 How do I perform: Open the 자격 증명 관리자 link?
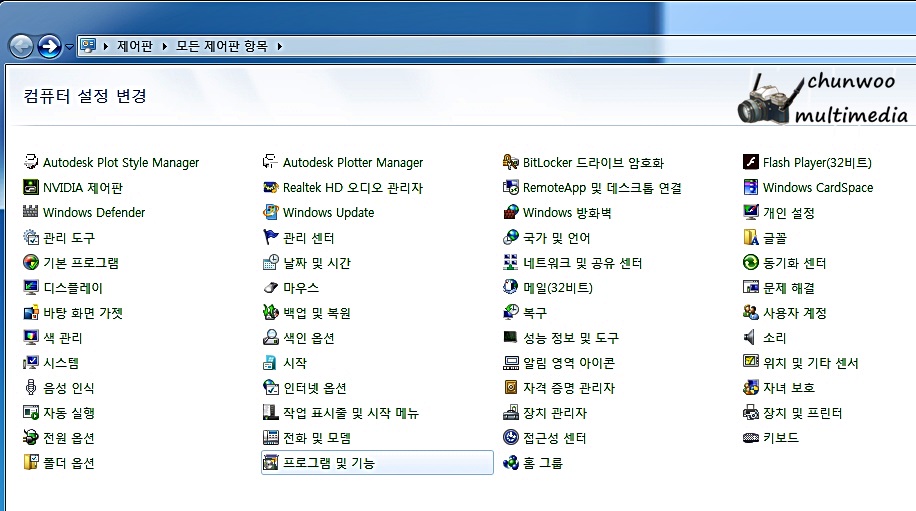coord(569,388)
